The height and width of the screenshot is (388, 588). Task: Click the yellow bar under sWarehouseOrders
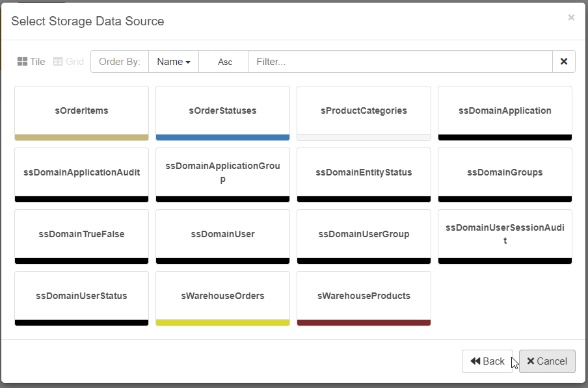coord(222,322)
